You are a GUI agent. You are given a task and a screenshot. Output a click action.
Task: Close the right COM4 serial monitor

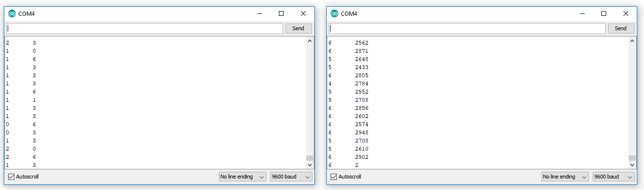pos(626,13)
